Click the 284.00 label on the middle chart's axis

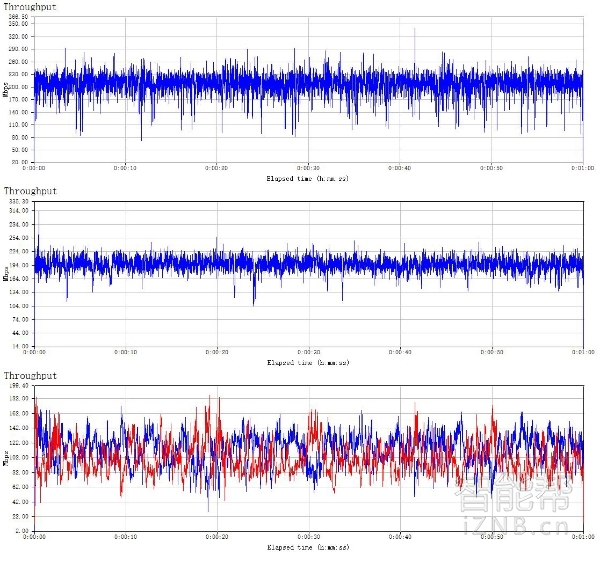pos(18,224)
